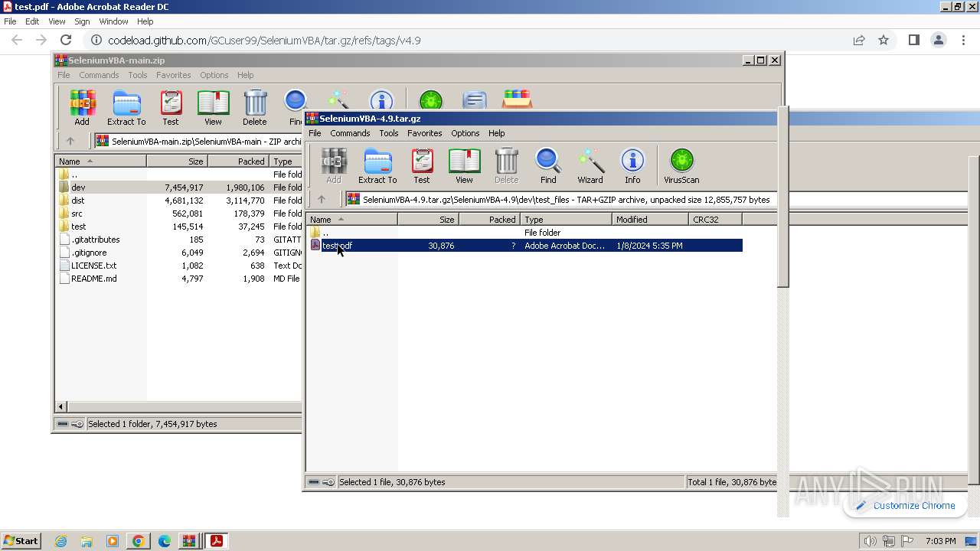Run VirusScan in front WinRAR window

click(x=681, y=166)
